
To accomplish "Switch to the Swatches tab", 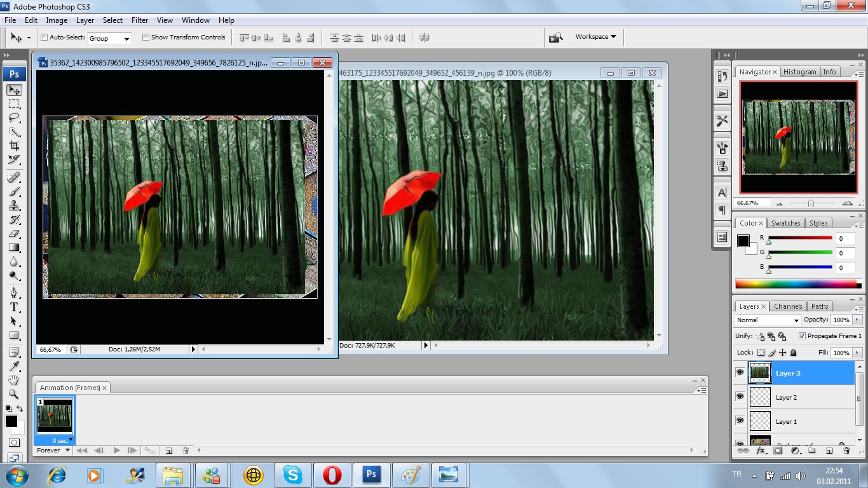I will tap(786, 223).
